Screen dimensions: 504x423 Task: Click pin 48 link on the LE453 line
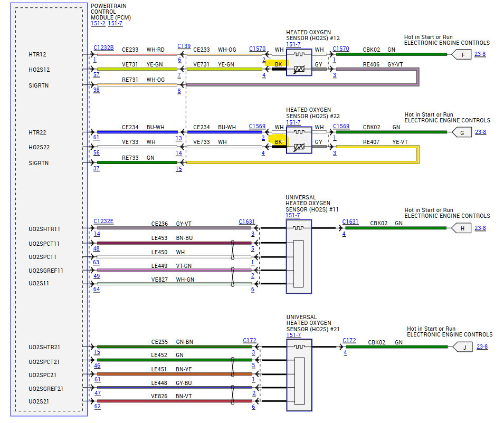[97, 248]
